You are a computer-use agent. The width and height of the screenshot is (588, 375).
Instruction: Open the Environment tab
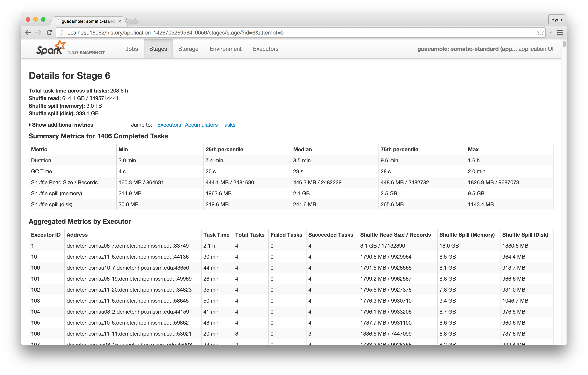click(x=225, y=49)
